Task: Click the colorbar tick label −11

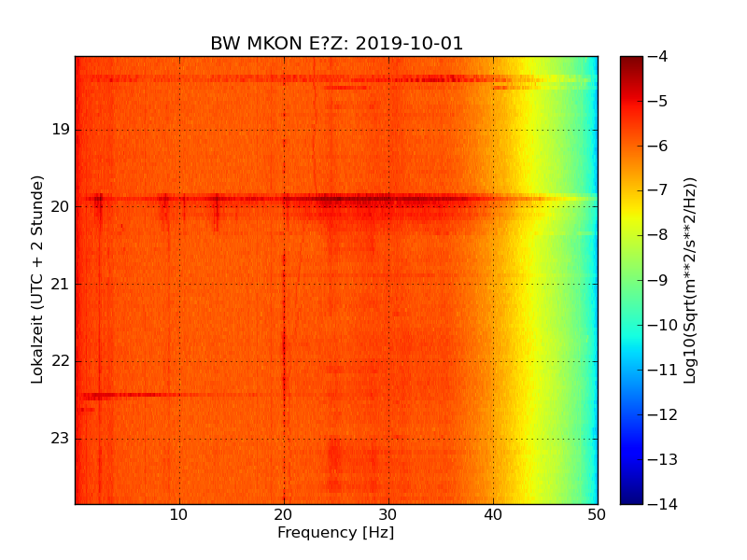Action: pos(663,370)
